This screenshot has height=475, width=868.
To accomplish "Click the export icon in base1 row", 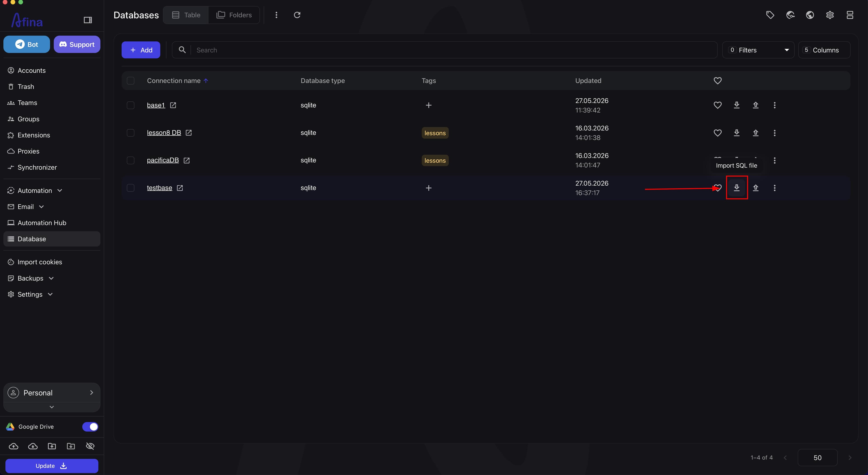I will (x=755, y=105).
